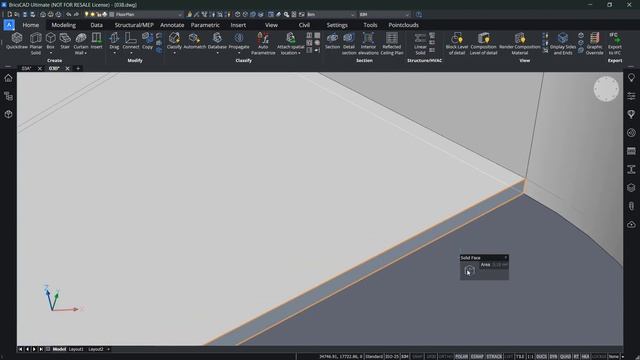
Task: Open the Modeling ribbon tab
Action: click(x=64, y=25)
